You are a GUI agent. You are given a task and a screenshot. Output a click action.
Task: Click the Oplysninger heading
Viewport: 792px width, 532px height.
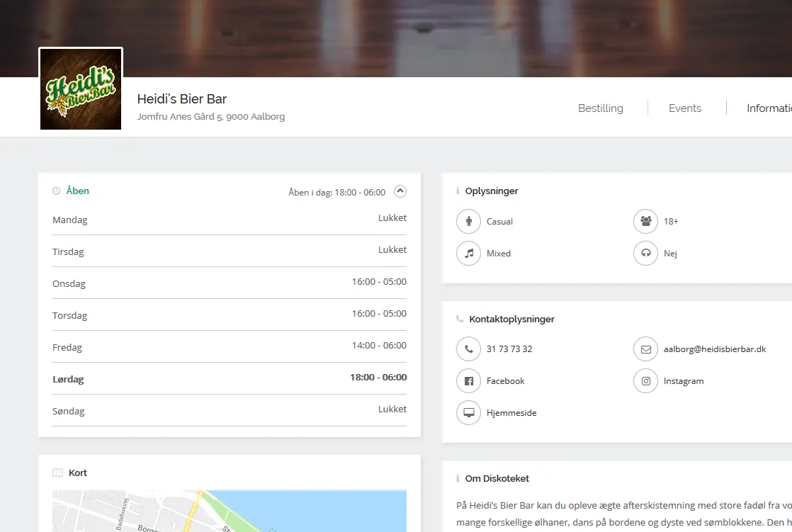492,191
